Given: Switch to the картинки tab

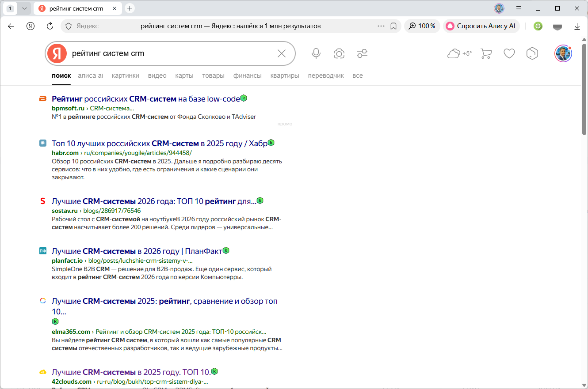Looking at the screenshot, I should [125, 76].
